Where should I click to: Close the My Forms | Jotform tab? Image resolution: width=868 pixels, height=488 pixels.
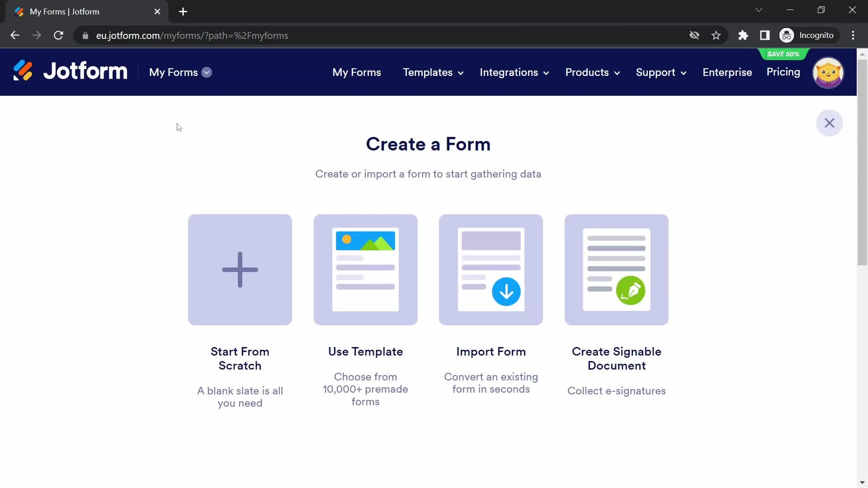click(157, 12)
